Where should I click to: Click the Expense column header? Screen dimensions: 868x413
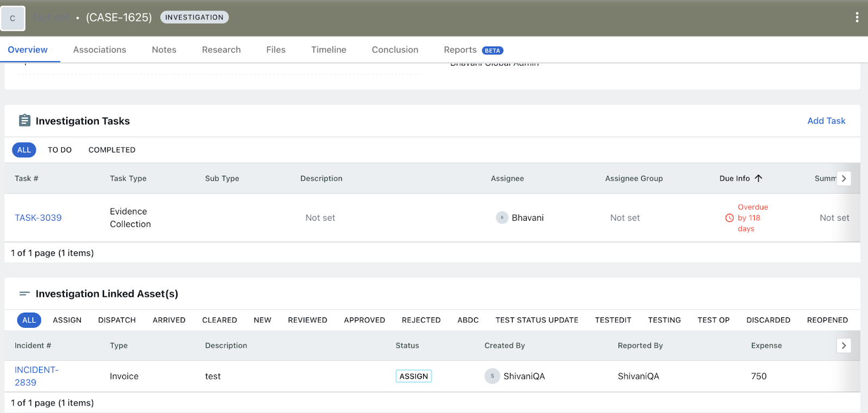pos(767,346)
